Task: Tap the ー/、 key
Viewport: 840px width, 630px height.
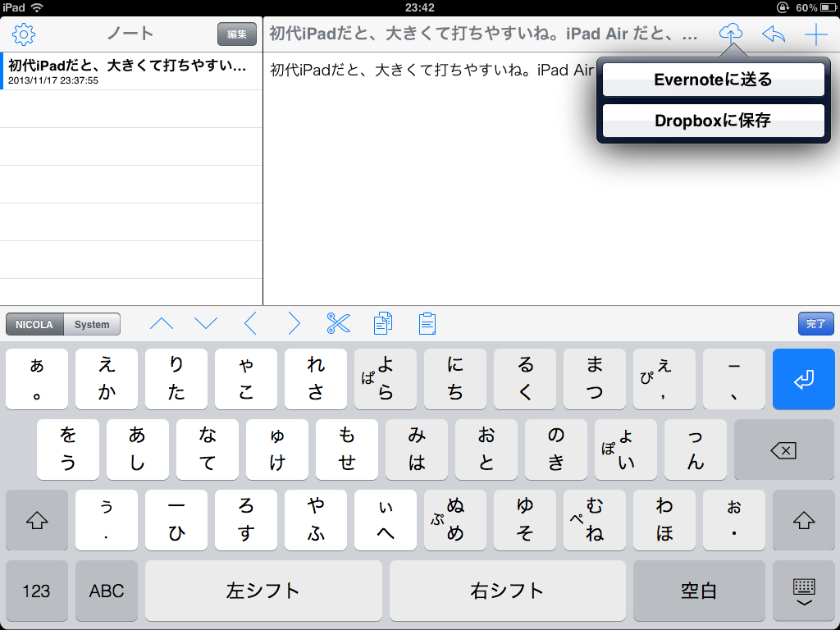Action: tap(734, 379)
